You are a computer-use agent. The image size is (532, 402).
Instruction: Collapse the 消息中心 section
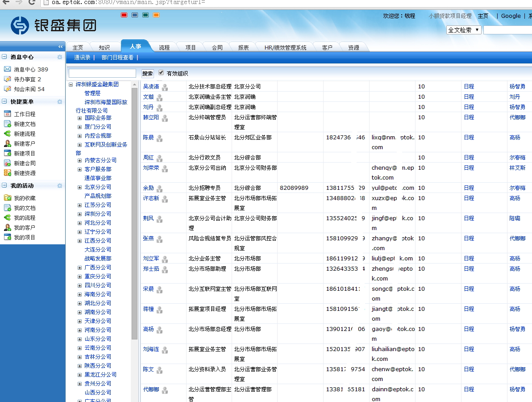coord(4,57)
